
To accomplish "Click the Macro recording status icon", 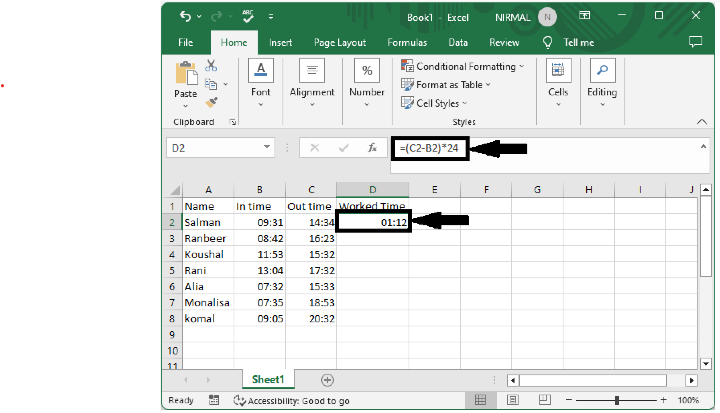I will 214,400.
